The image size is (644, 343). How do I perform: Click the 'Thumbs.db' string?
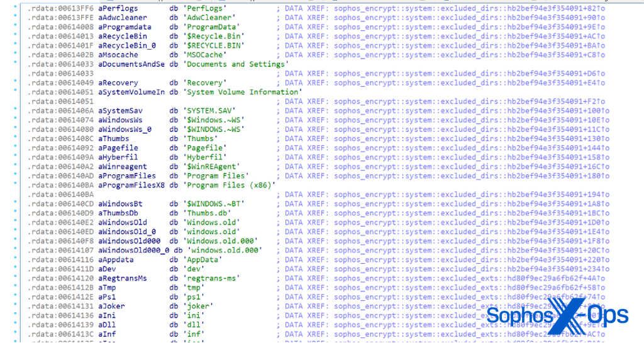point(206,213)
